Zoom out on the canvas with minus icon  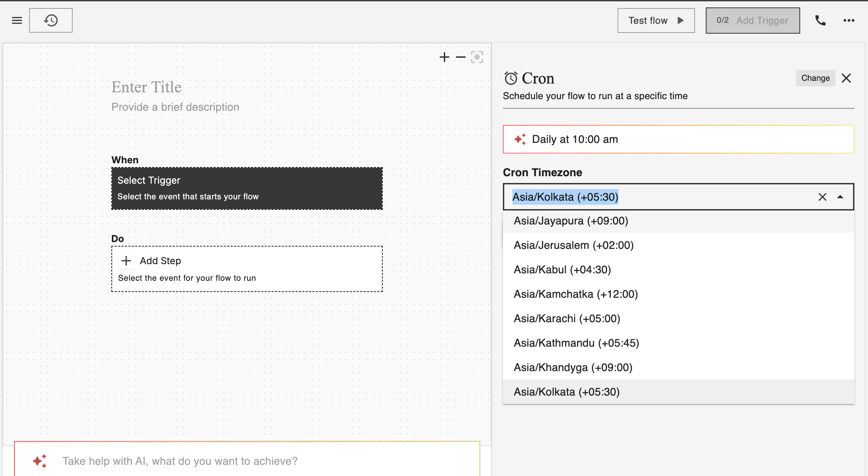coord(460,57)
